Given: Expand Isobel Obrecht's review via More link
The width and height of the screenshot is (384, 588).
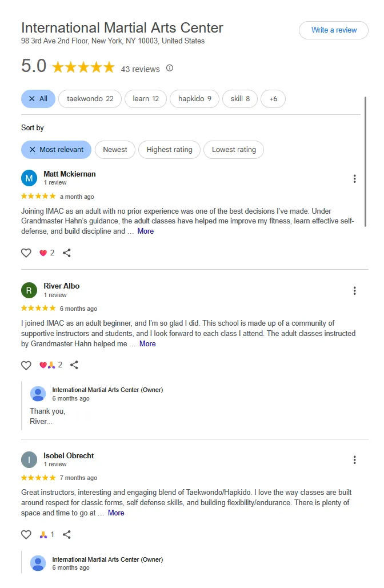Looking at the screenshot, I should pyautogui.click(x=116, y=513).
